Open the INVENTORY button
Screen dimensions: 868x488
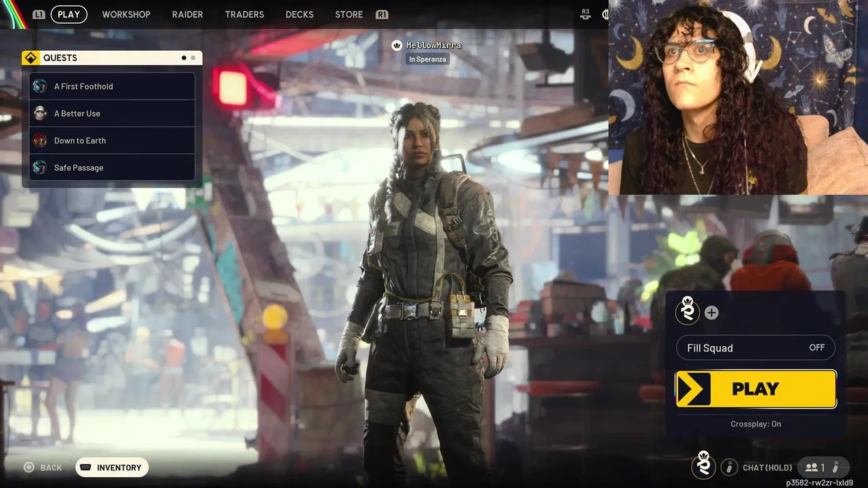pos(112,467)
